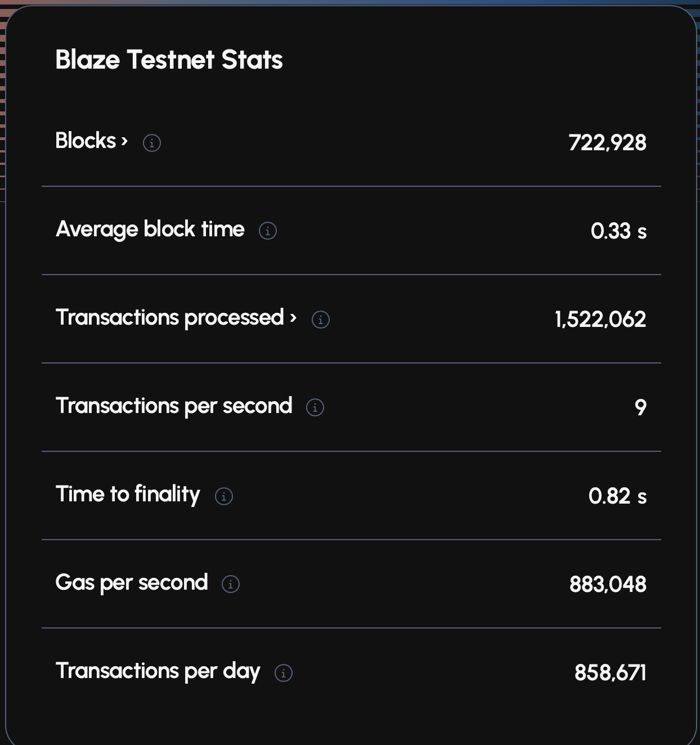Click the info icon beside Transactions processed
Image resolution: width=700 pixels, height=745 pixels.
point(321,320)
